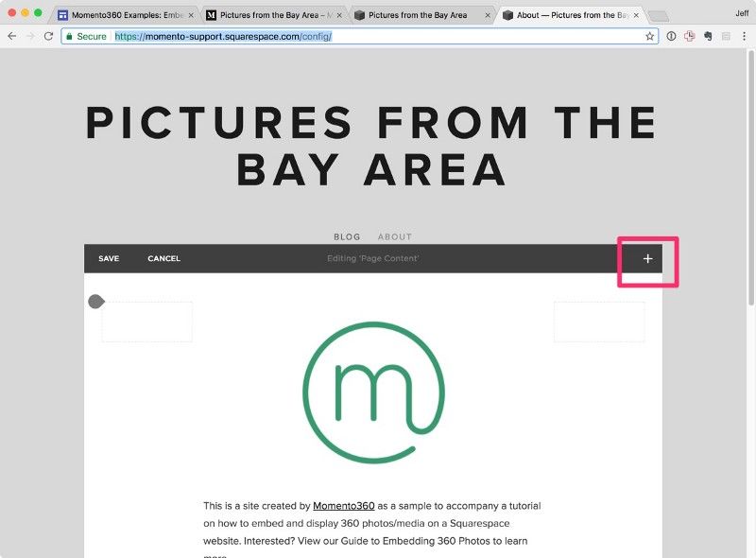
Task: Click the green Secure padlock icon
Action: [69, 36]
